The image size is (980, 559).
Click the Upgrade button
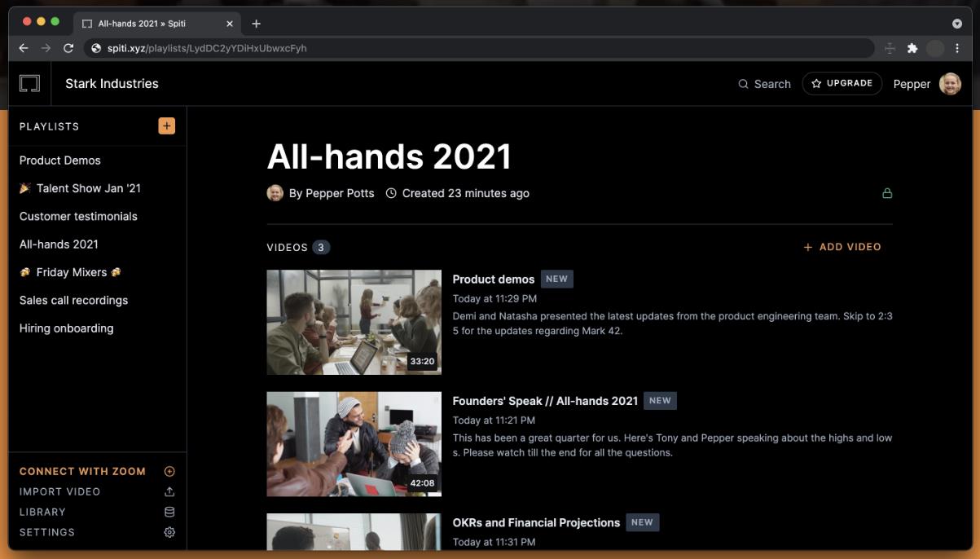coord(842,83)
